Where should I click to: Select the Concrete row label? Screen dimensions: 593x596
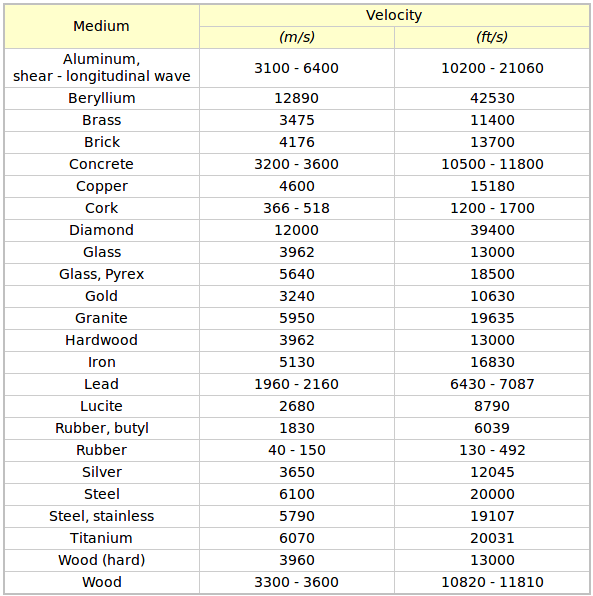click(x=101, y=165)
